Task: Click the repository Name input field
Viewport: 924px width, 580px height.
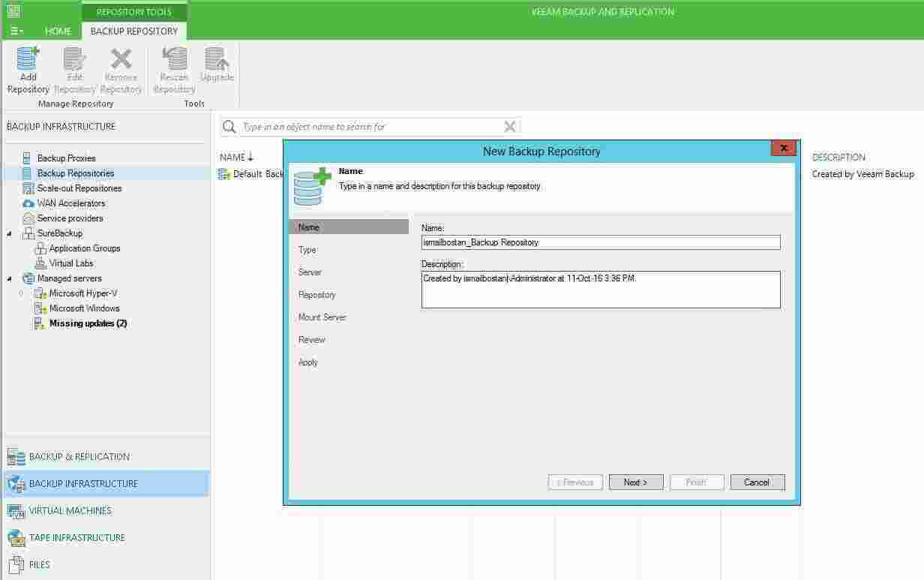Action: pyautogui.click(x=600, y=242)
